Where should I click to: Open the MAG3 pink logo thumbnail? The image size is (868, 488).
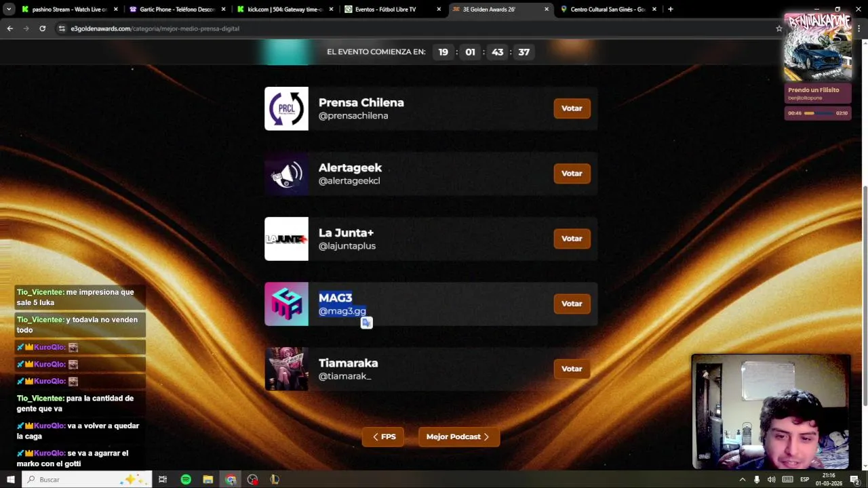[x=286, y=304]
